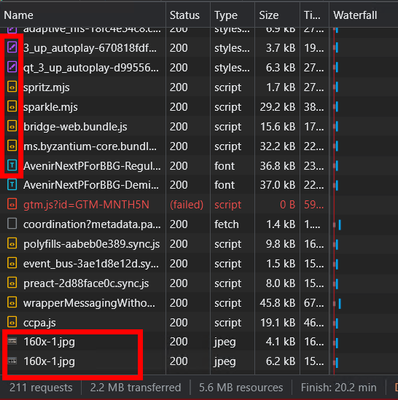Click the 36.8 kB size cell
This screenshot has height=400, width=398.
click(278, 166)
